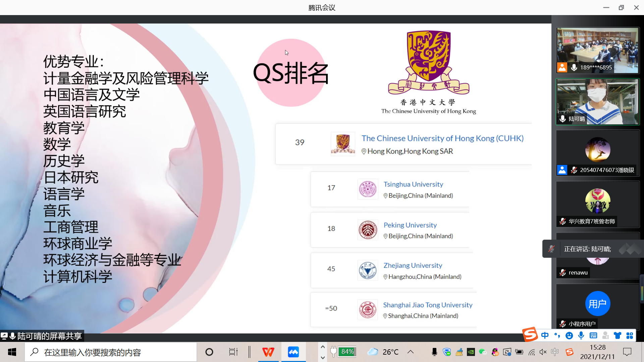Image resolution: width=644 pixels, height=362 pixels.
Task: Open clock and calendar 15:28
Action: [x=597, y=352]
